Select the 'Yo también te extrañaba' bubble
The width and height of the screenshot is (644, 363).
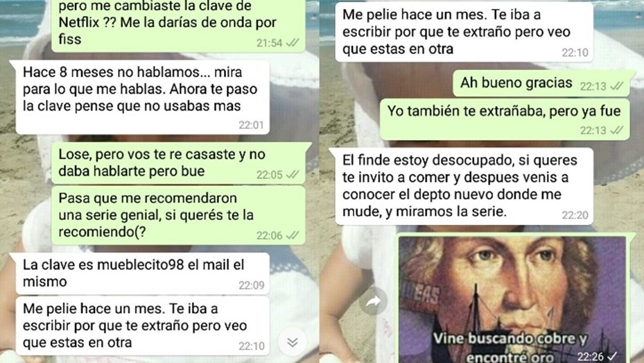[505, 119]
